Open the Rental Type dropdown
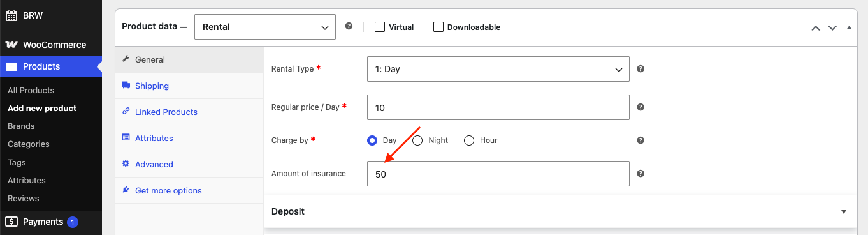 tap(498, 69)
